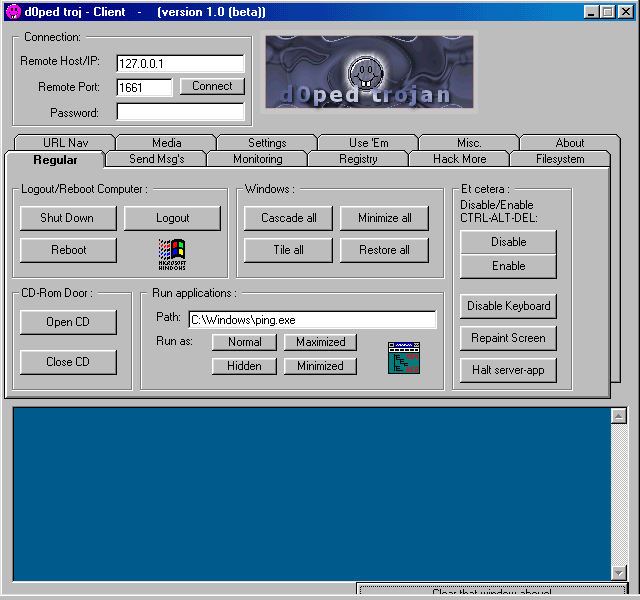640x600 pixels.
Task: Maximize the client window
Action: (607, 12)
